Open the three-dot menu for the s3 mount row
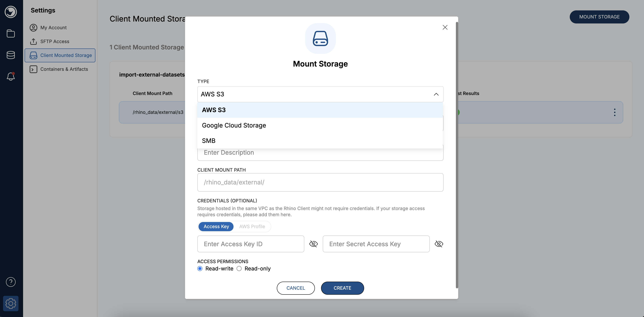Screen dimensions: 644x317 [615, 112]
